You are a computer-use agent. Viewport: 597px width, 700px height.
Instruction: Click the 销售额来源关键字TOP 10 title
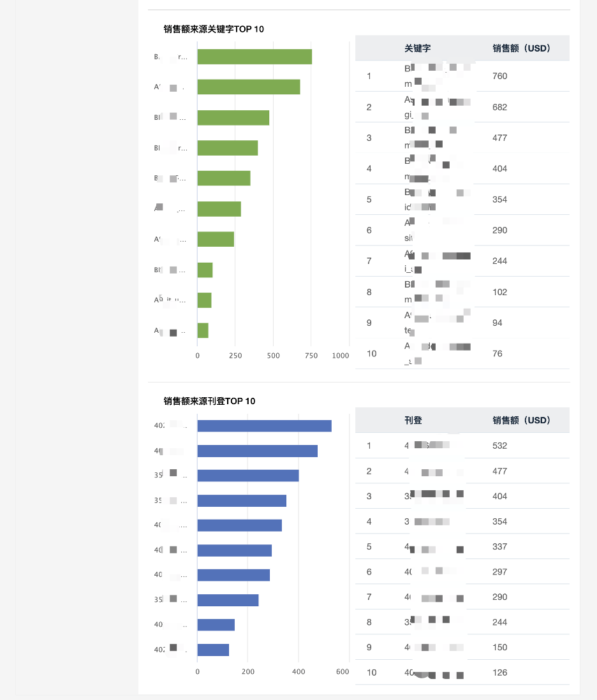(x=214, y=29)
